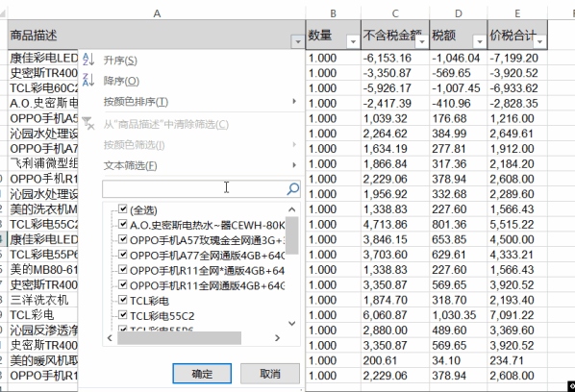Uncheck the TCL彩电55C2 filter item
The width and height of the screenshot is (575, 392).
123,315
